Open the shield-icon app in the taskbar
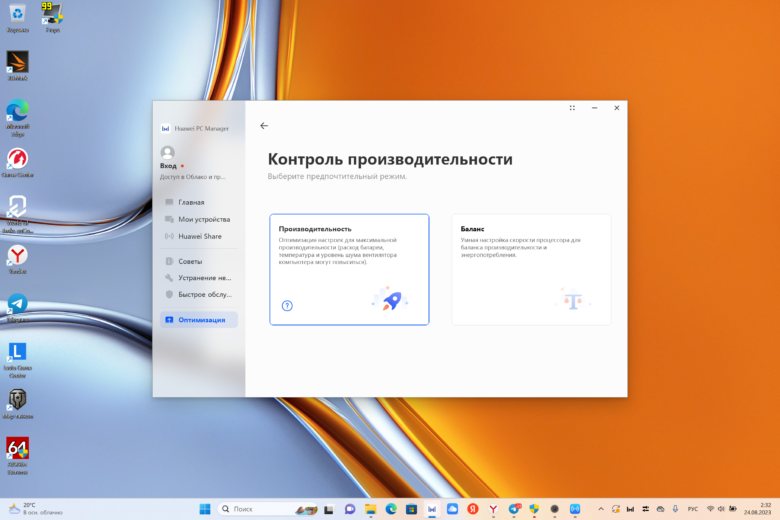The height and width of the screenshot is (520, 780). (534, 509)
